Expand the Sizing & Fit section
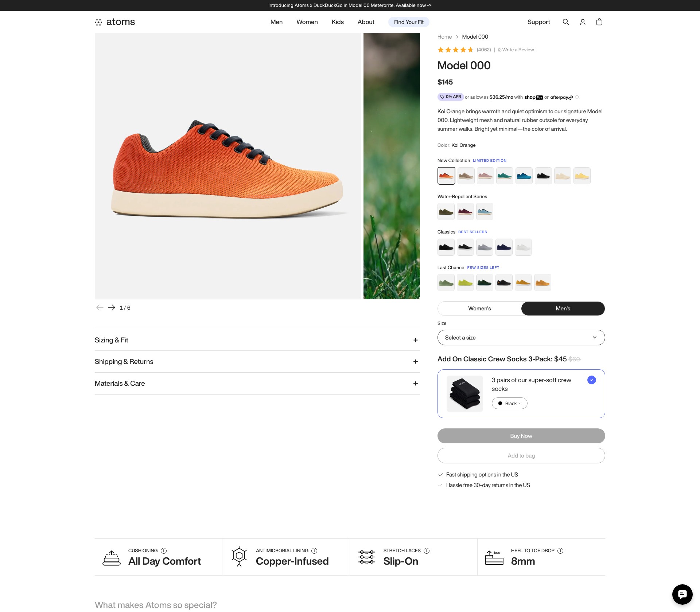This screenshot has width=700, height=612. (x=257, y=340)
